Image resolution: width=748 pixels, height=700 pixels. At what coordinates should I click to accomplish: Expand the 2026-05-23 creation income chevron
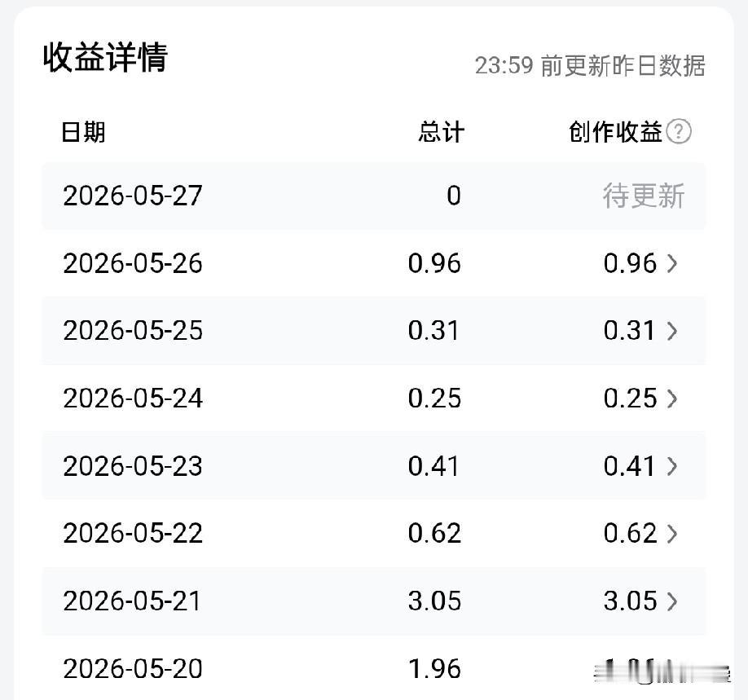671,466
